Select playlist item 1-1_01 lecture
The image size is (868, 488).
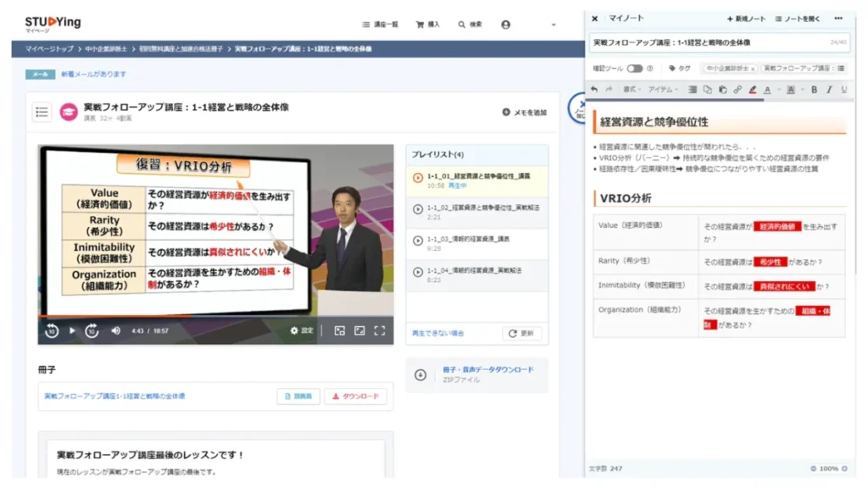[x=477, y=181]
